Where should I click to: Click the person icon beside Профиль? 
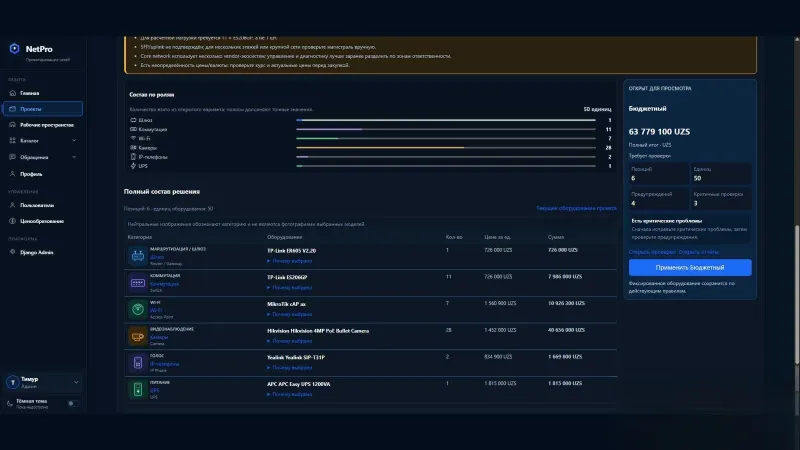13,174
